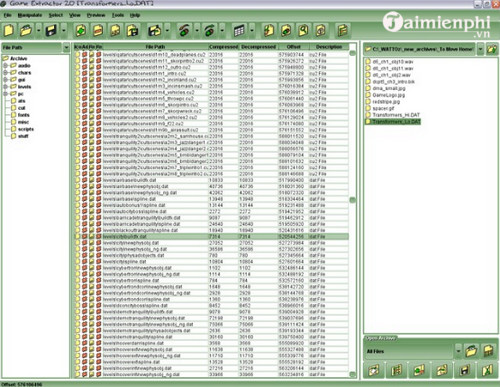Open the Tools menu

pos(118,15)
